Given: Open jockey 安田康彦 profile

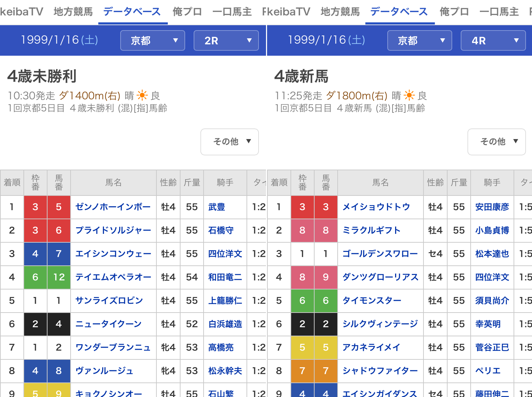Looking at the screenshot, I should [492, 207].
